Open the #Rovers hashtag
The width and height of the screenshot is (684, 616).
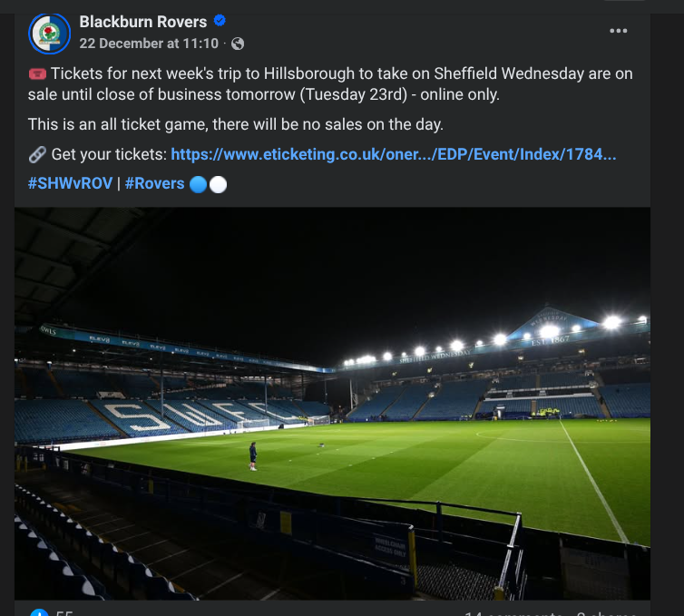tap(155, 183)
